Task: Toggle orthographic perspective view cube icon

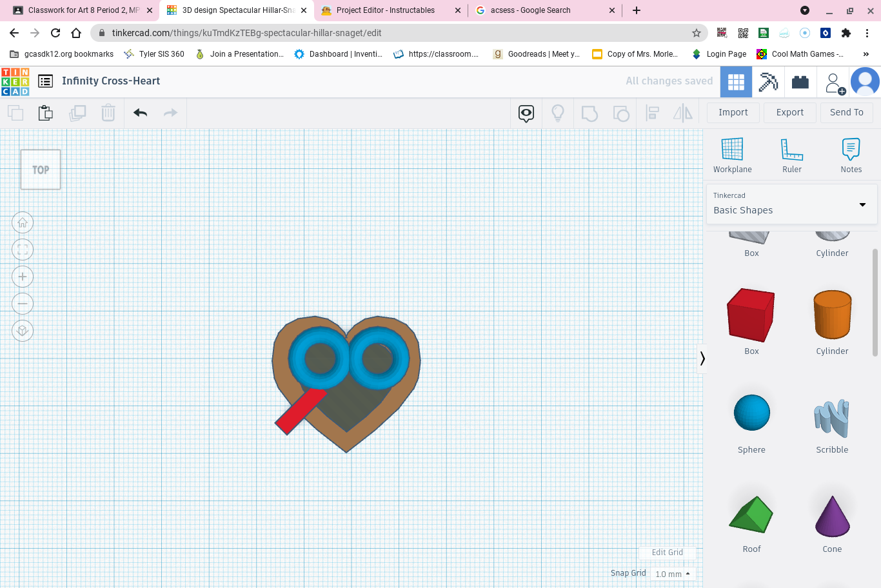Action: click(23, 331)
